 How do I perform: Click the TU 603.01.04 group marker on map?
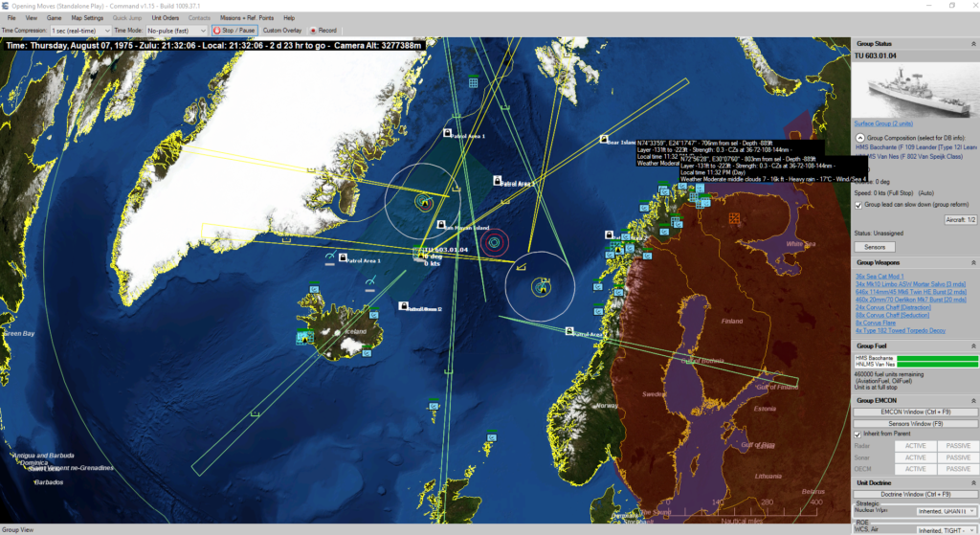(x=418, y=254)
